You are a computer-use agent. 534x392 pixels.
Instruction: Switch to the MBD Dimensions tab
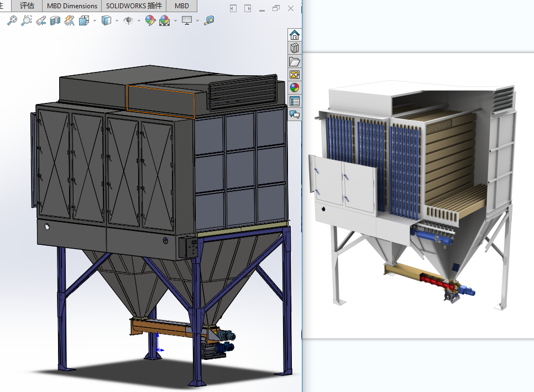tap(72, 6)
